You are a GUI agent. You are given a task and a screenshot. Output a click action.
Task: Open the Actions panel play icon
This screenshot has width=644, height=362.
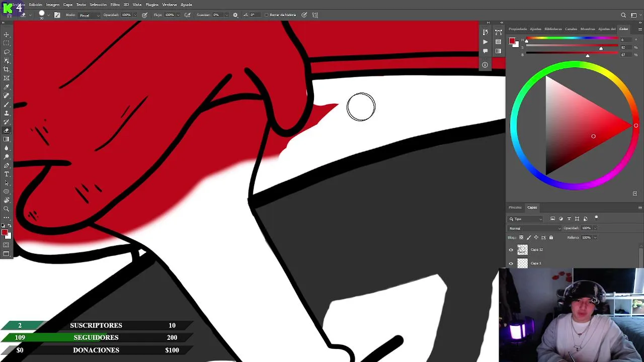[x=485, y=42]
